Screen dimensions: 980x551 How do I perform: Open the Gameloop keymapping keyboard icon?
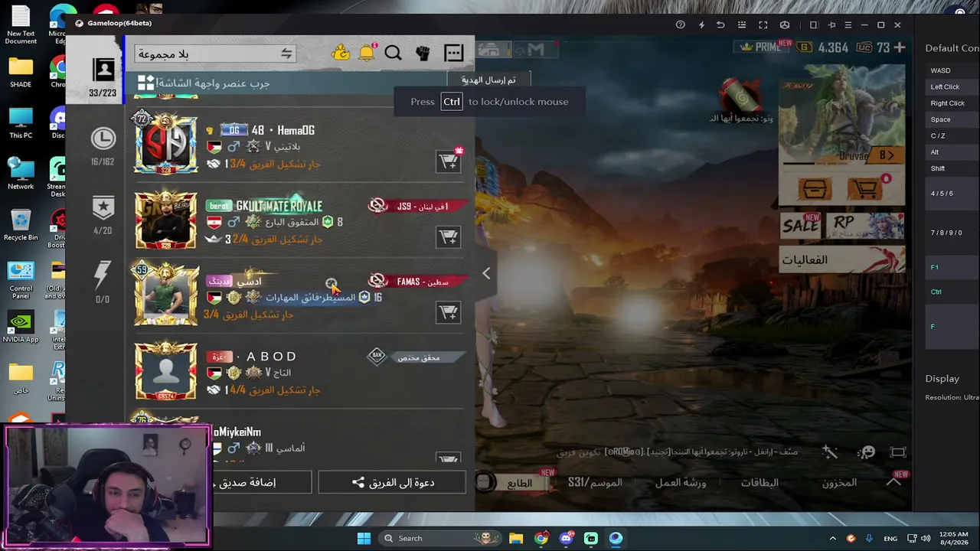[741, 24]
